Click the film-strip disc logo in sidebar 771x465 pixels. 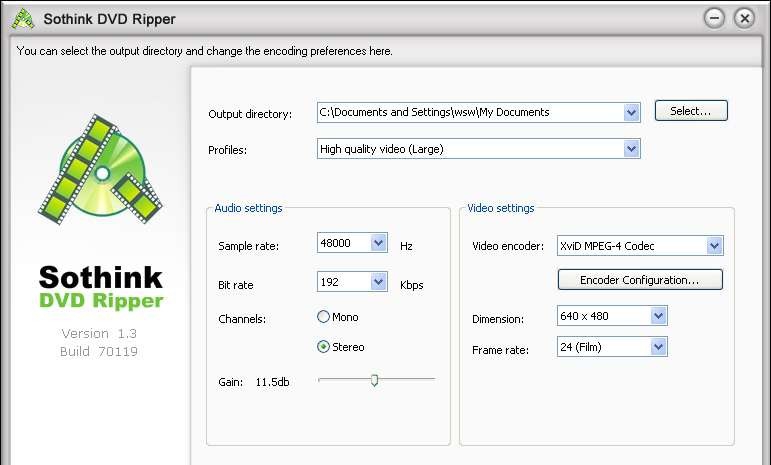click(100, 169)
